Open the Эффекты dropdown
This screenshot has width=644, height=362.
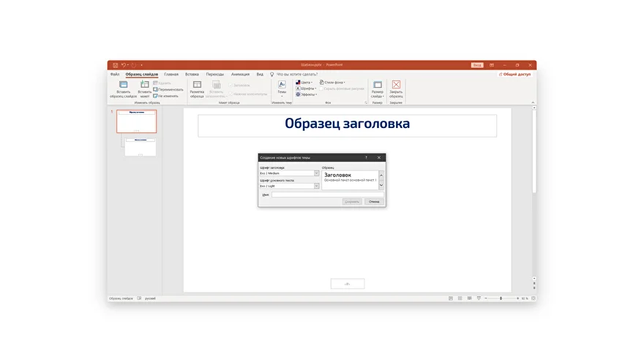307,94
